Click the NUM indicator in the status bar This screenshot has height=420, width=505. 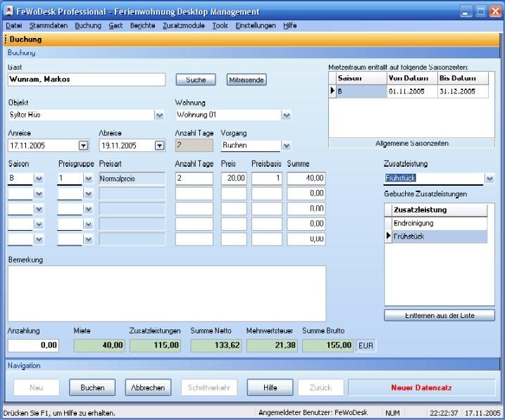[x=392, y=413]
